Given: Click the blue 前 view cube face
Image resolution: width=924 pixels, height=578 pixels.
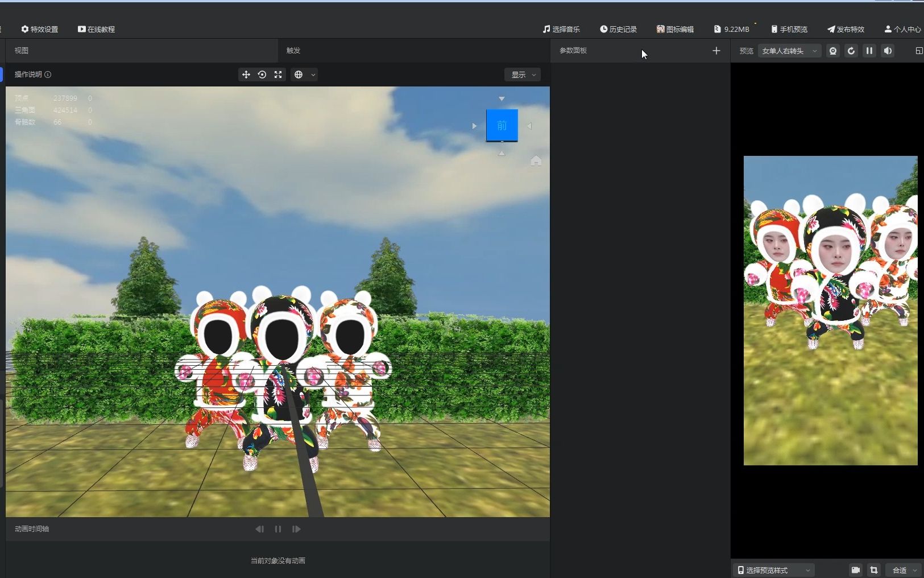Looking at the screenshot, I should click(x=502, y=125).
